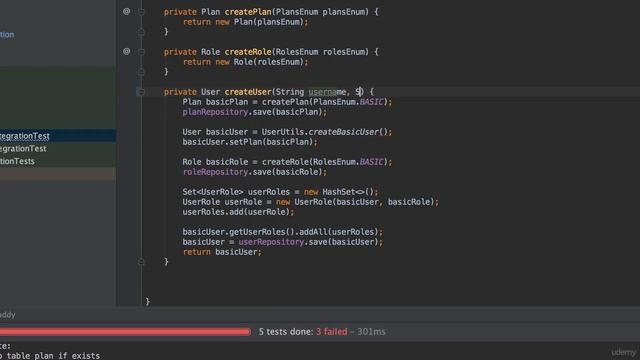Click the red test progress bar

coord(125,332)
